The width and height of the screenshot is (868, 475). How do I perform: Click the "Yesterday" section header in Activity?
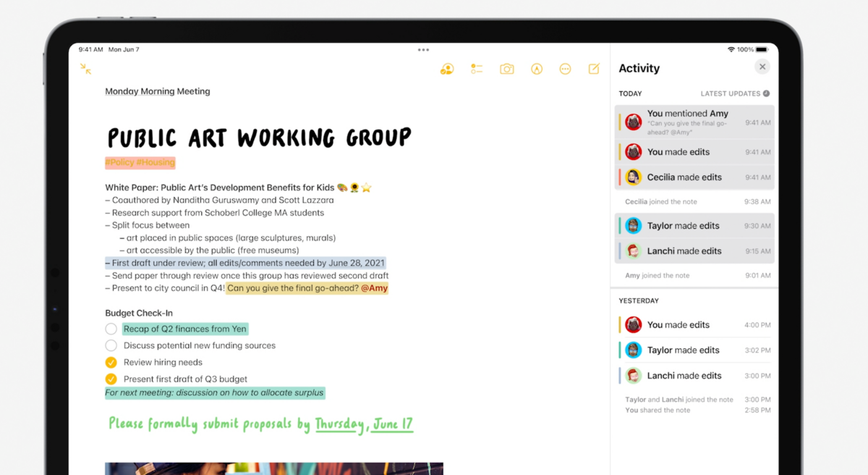[x=639, y=300]
